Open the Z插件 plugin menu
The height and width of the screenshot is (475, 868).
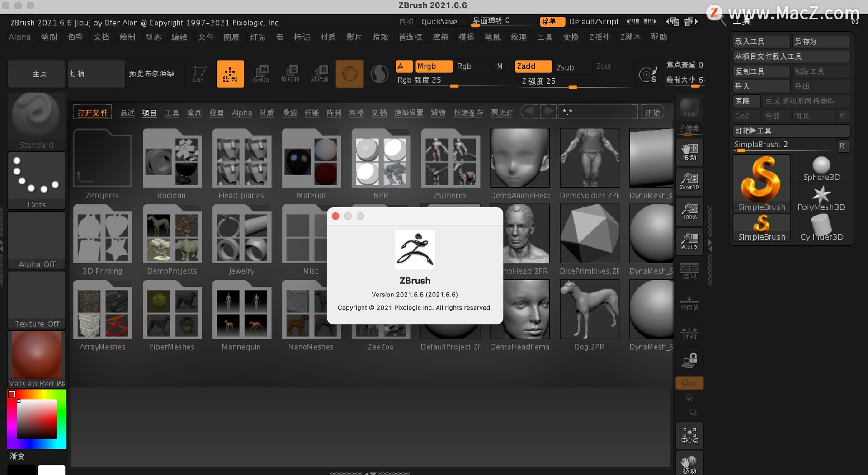click(599, 37)
